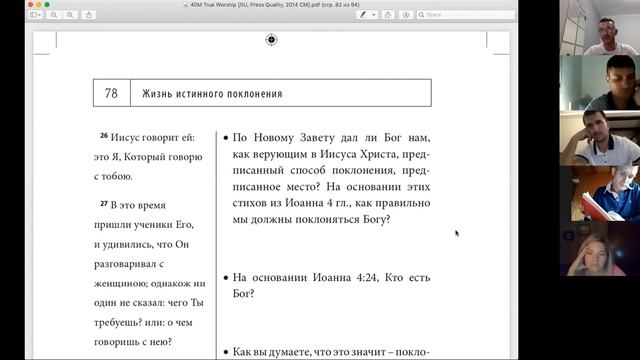Viewport: 640px width, 360px height.
Task: Click verse 27 text 'В это время'
Action: [138, 205]
